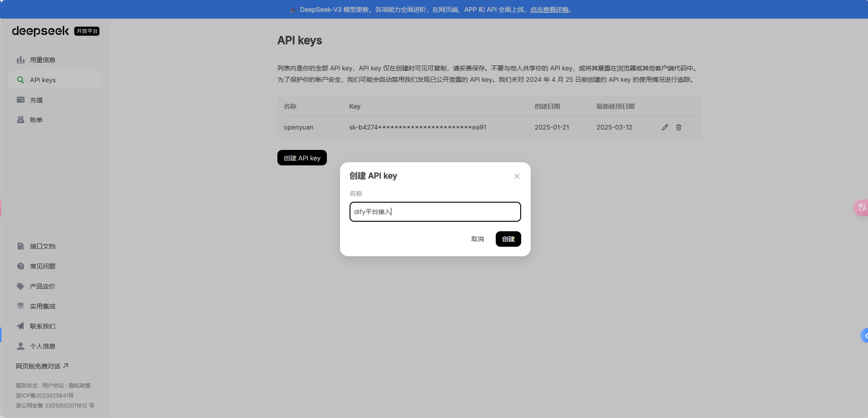
Task: Open the 网页版免费对话 link
Action: pyautogui.click(x=42, y=366)
